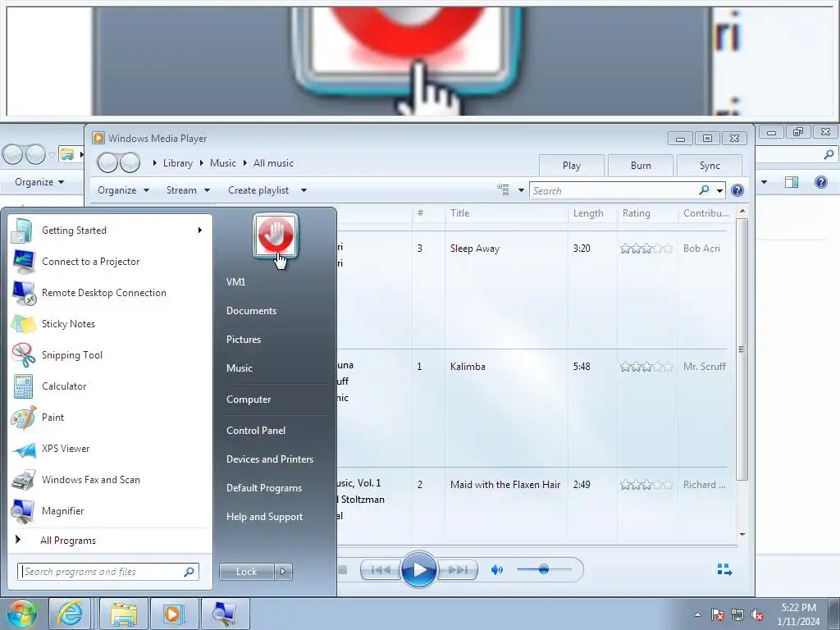Open the Snipping Tool
The image size is (840, 630).
110,354
